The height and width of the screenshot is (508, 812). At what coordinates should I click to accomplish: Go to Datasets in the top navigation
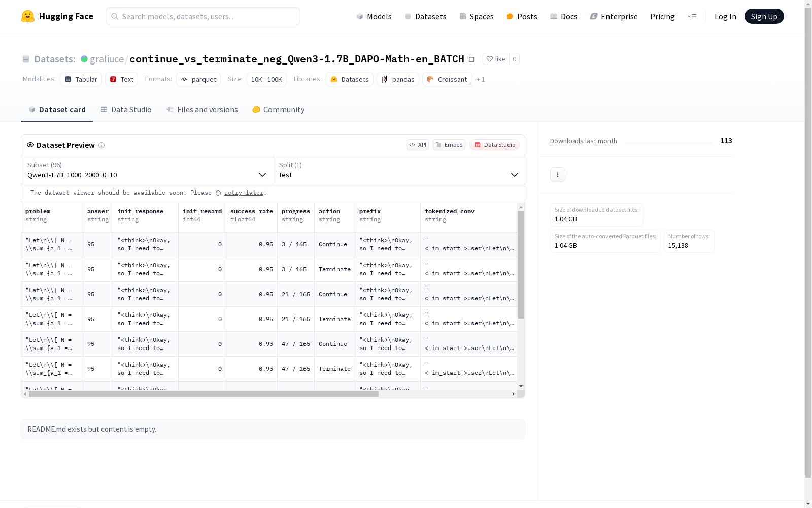pyautogui.click(x=425, y=16)
